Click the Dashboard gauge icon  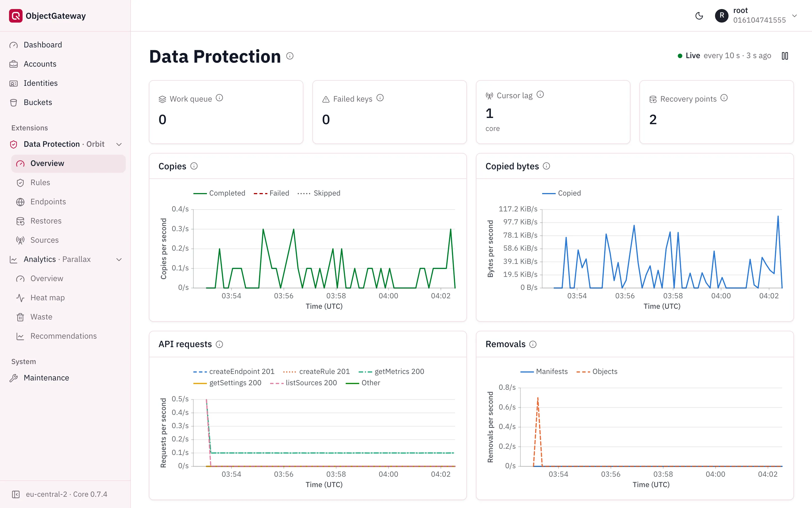[14, 45]
